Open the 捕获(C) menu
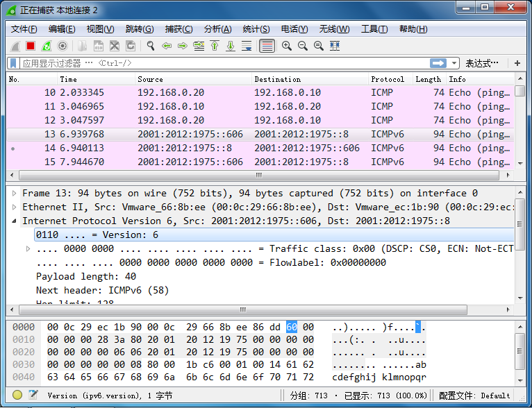Viewport: 532px width, 408px height. [178, 29]
